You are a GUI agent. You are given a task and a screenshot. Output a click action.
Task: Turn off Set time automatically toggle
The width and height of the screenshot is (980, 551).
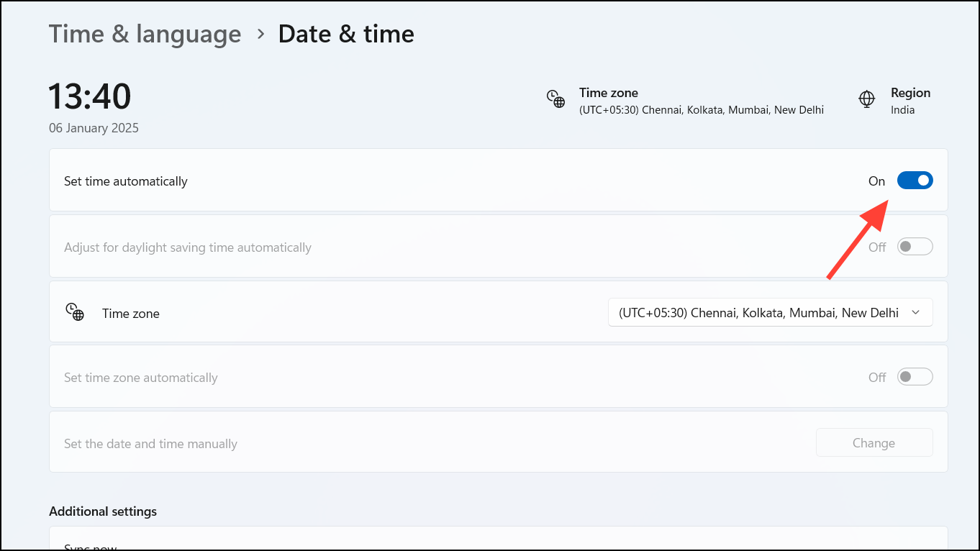[x=915, y=181]
